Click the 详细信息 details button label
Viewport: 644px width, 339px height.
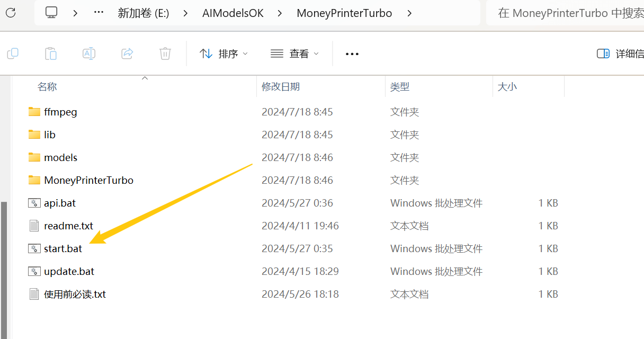(630, 53)
